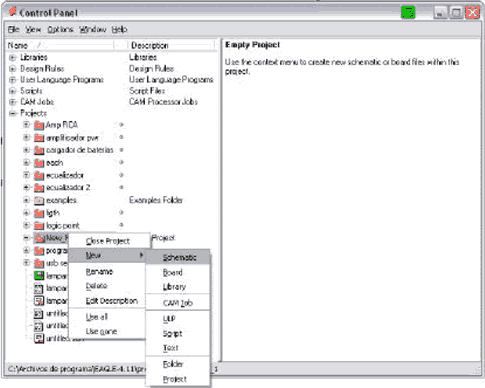This screenshot has width=485, height=388.
Task: Click the cargador de baterias folder icon
Action: pyautogui.click(x=39, y=150)
